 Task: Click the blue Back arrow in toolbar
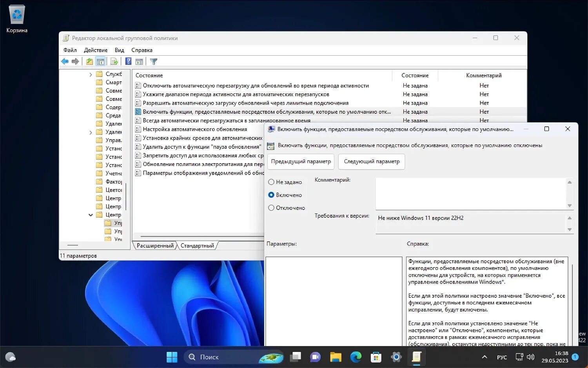pyautogui.click(x=65, y=62)
